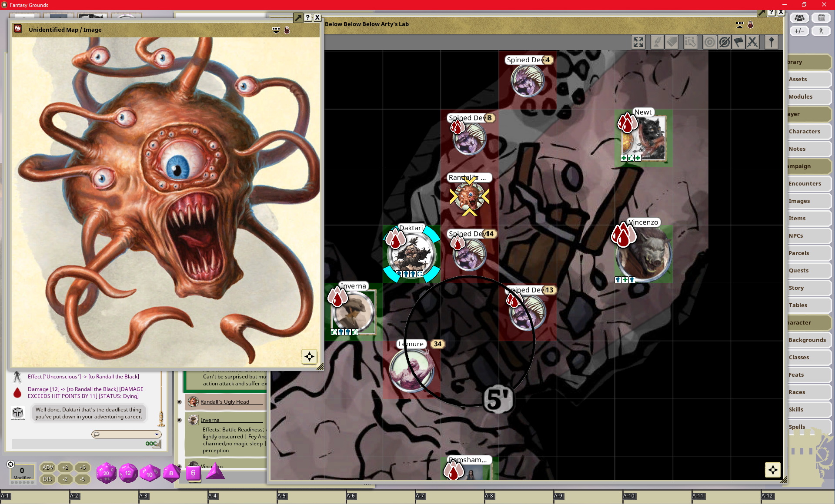The image size is (835, 504).
Task: Click the flag tool on map toolbar
Action: [x=738, y=42]
